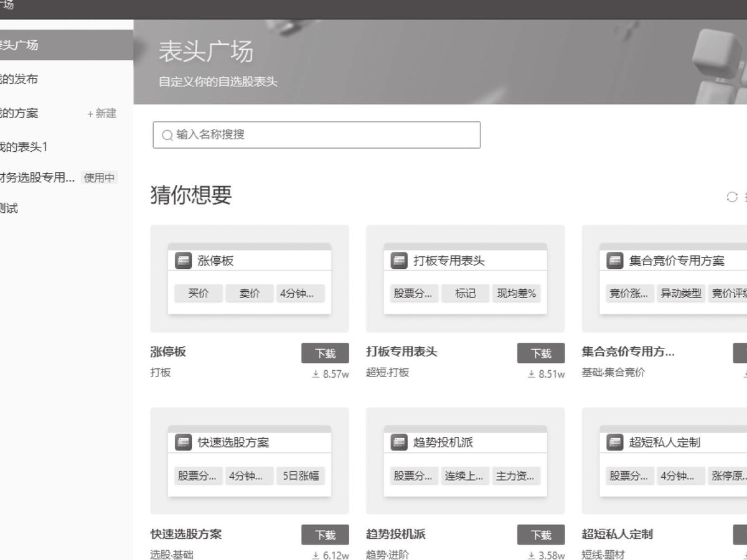Image resolution: width=747 pixels, height=560 pixels.
Task: Click the bold 超短私人定制 scheme title
Action: (x=618, y=534)
